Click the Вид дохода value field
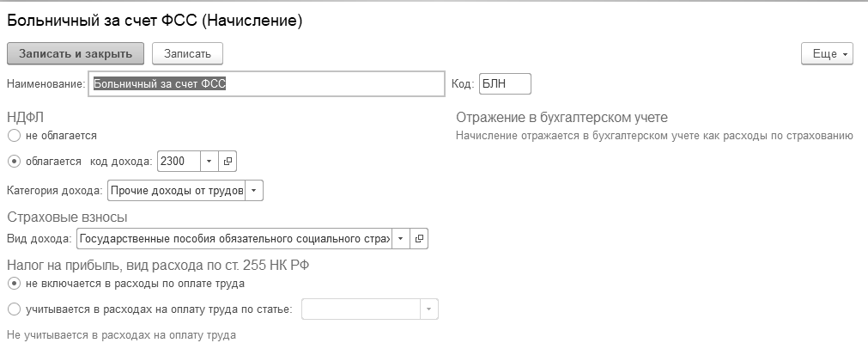This screenshot has height=349, width=868. click(x=234, y=238)
